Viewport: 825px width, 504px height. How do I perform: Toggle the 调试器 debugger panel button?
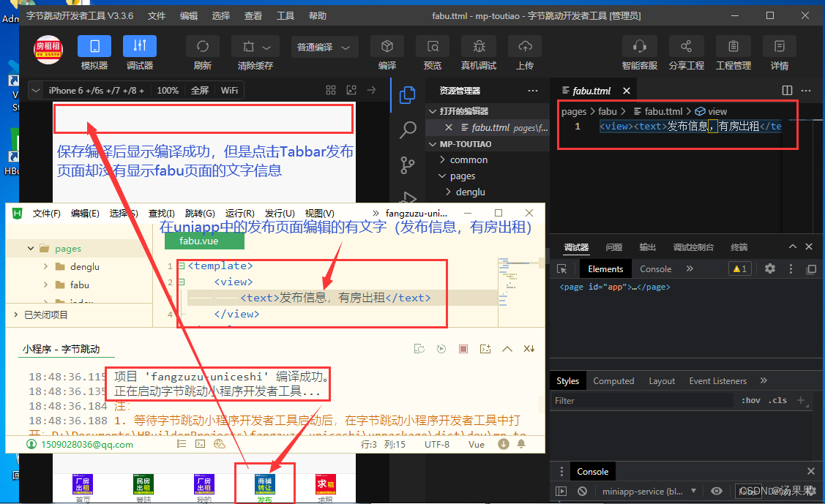[x=139, y=46]
